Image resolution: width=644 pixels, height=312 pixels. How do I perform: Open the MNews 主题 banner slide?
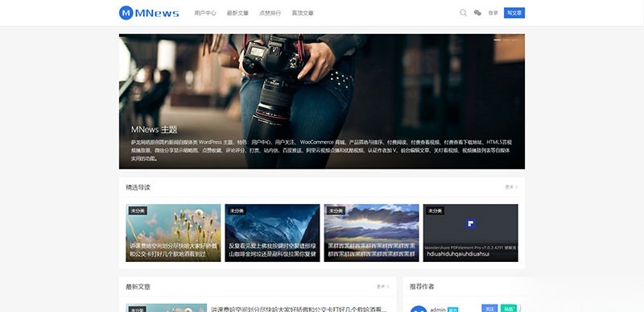point(321,101)
